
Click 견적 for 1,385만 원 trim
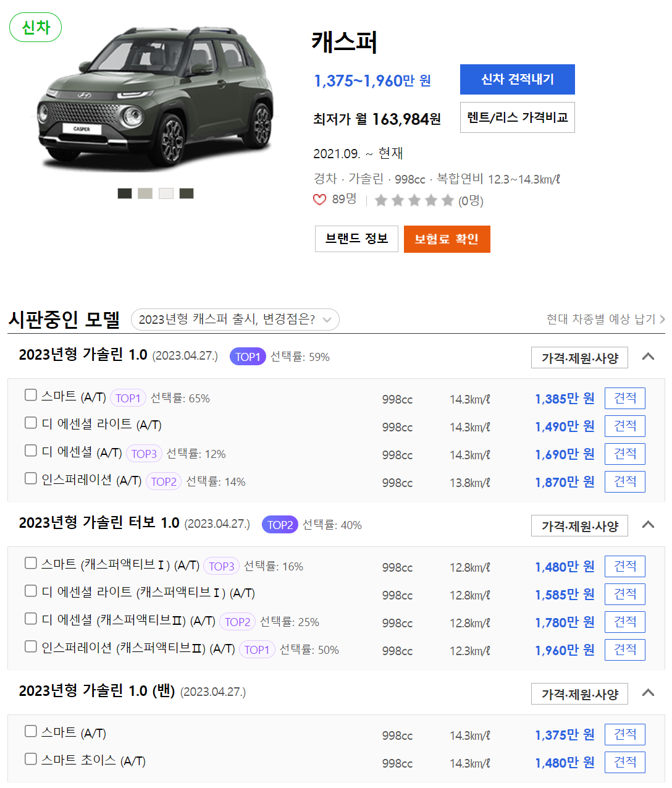[x=625, y=398]
